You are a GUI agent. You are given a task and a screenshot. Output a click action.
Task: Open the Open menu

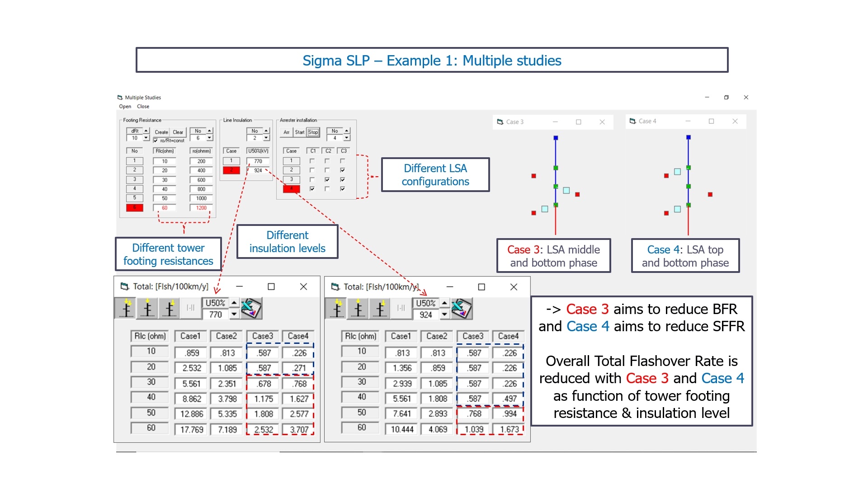125,107
